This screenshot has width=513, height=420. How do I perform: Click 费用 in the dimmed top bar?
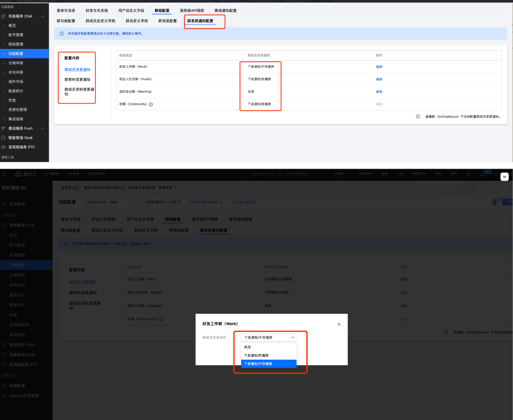click(454, 174)
